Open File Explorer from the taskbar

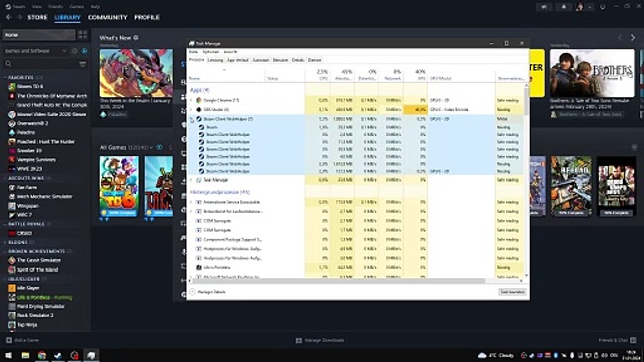click(x=25, y=355)
